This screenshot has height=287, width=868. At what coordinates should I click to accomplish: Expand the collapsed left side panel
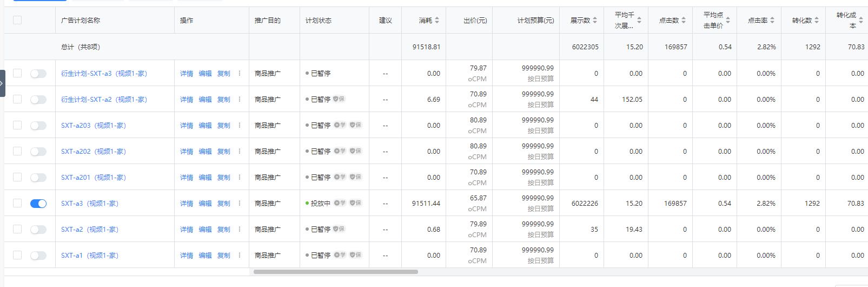click(2, 83)
